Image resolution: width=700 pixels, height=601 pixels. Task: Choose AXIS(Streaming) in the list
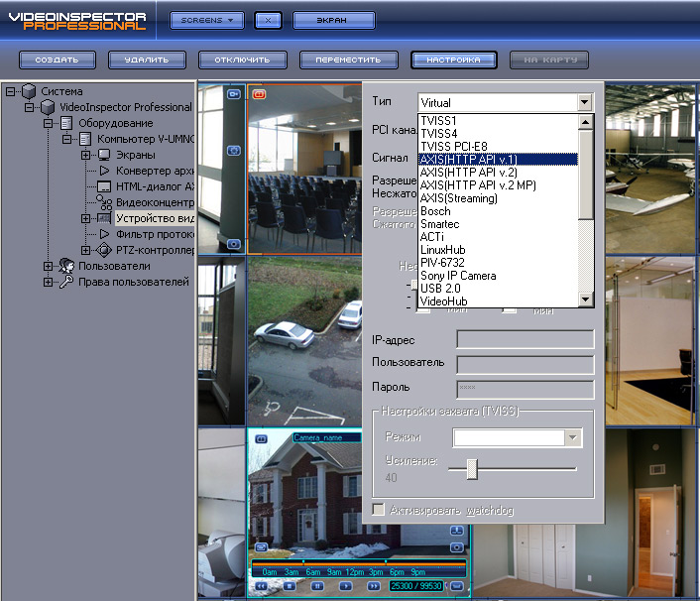click(498, 197)
